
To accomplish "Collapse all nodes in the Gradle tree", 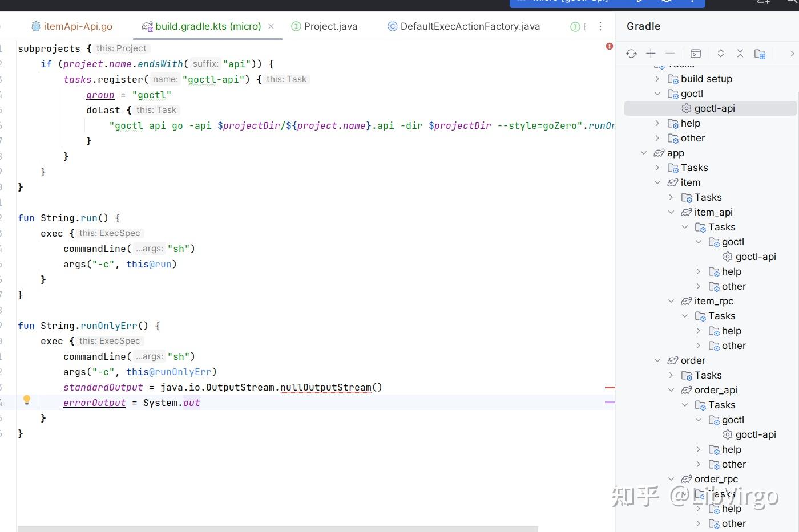I will pyautogui.click(x=740, y=54).
